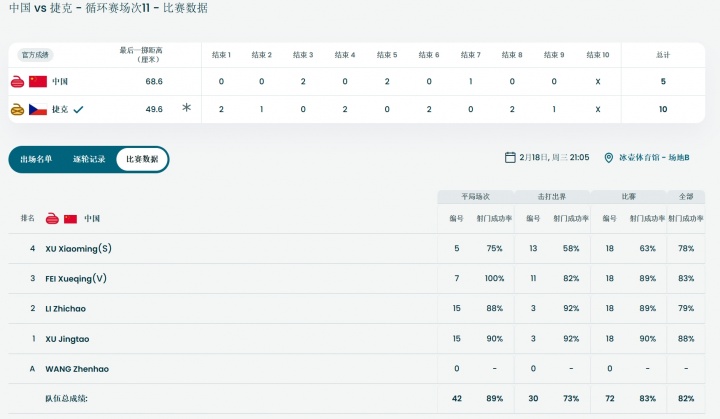Click the China flag in the scoreboard

[38, 82]
